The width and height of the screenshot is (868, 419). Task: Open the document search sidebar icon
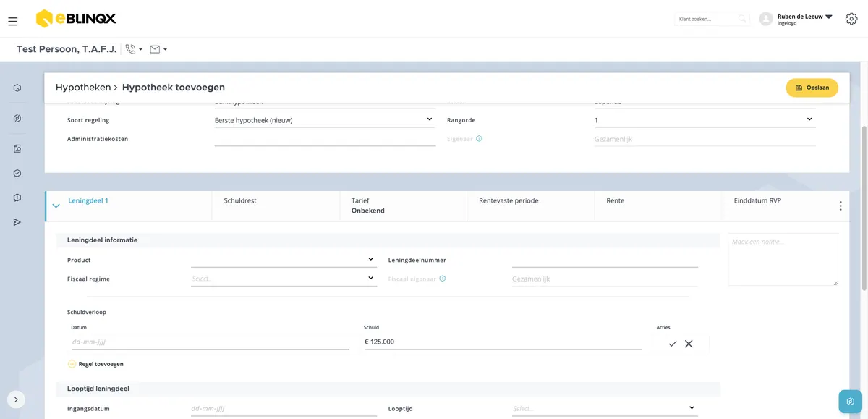[x=17, y=149]
